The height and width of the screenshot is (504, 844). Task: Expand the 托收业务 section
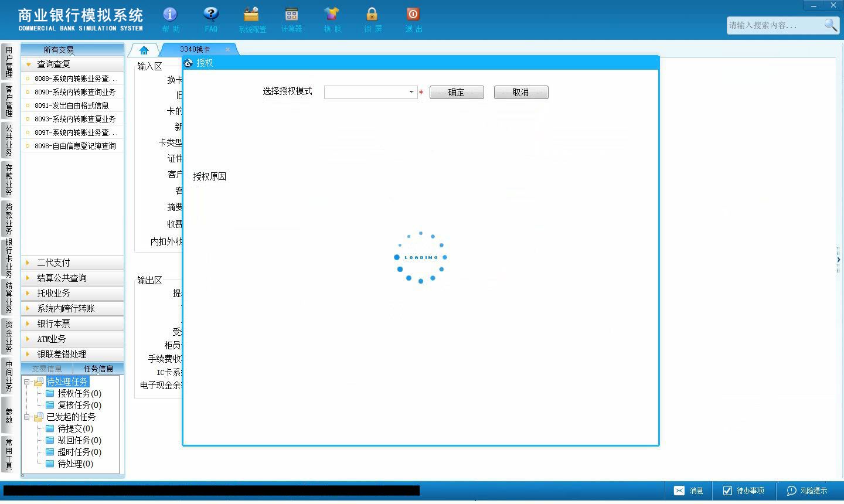pyautogui.click(x=73, y=293)
